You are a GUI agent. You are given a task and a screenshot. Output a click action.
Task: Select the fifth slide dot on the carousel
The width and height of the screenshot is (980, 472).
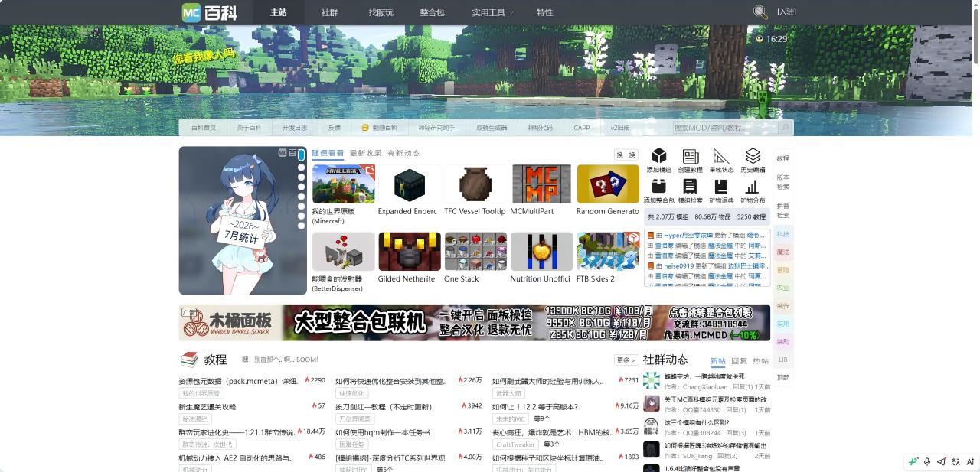coord(302,197)
